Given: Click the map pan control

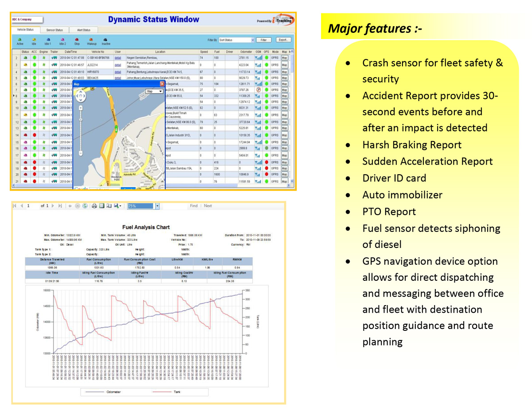Looking at the screenshot, I should (80, 96).
